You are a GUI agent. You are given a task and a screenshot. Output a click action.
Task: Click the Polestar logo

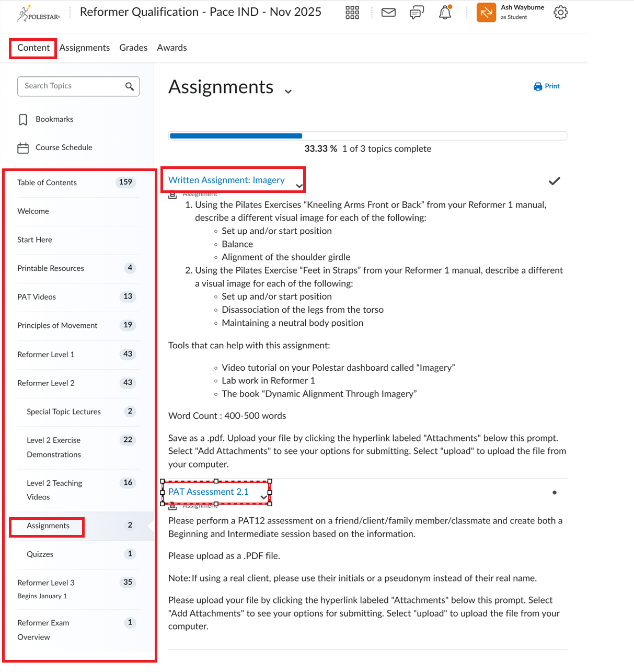39,14
